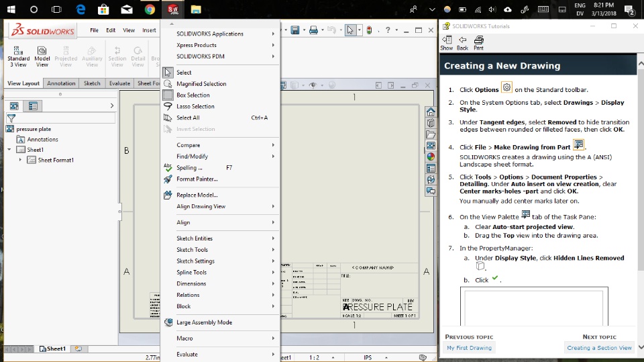
Task: Insert a Model View
Action: click(x=42, y=55)
